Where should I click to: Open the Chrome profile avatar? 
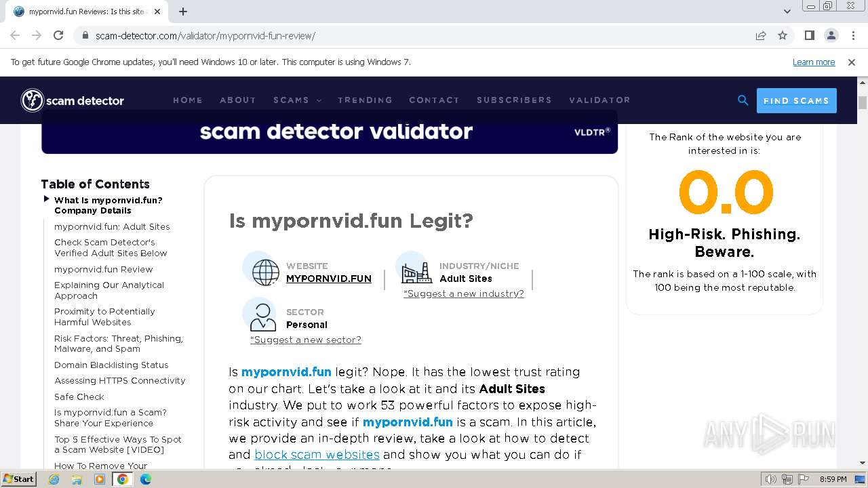point(831,36)
